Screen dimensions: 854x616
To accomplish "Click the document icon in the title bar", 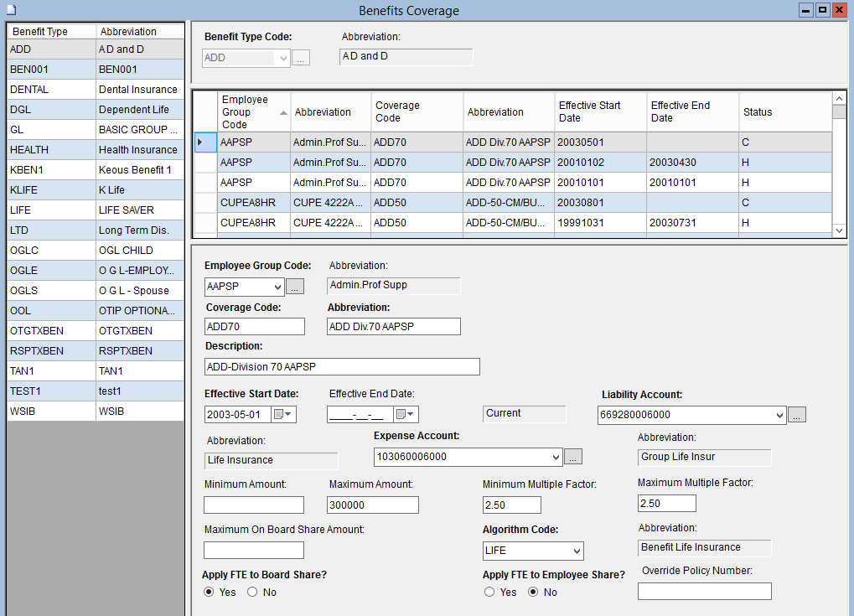I will [x=12, y=10].
